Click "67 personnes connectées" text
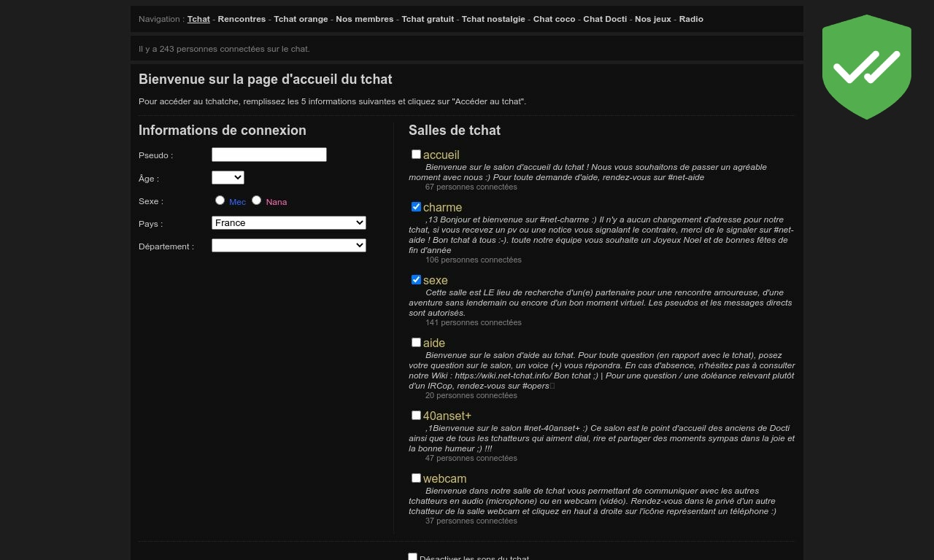 coord(471,187)
